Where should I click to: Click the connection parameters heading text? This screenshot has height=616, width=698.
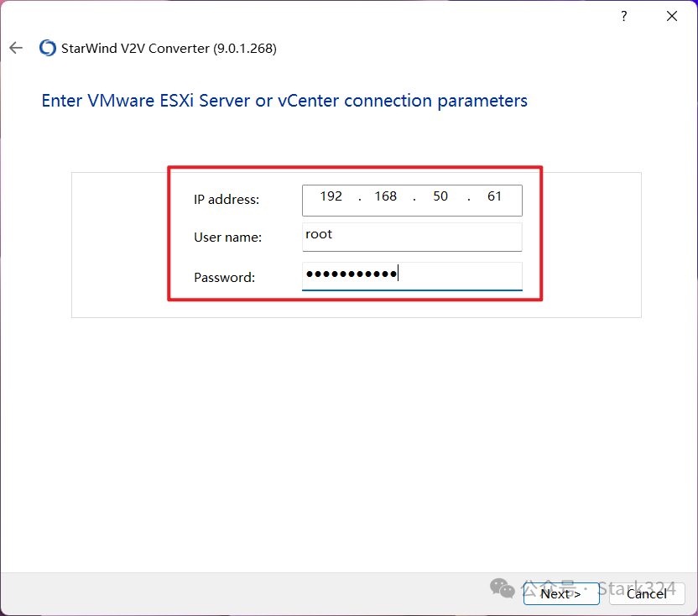point(284,101)
